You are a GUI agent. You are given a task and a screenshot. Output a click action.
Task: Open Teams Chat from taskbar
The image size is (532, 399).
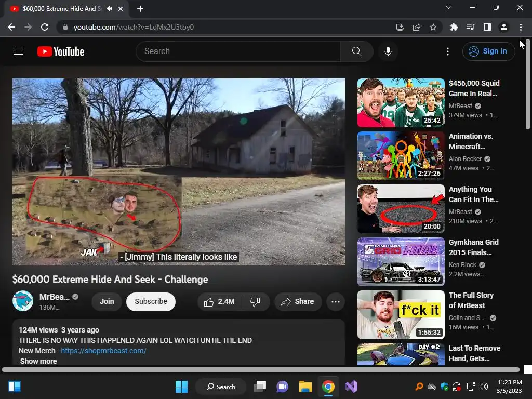coord(282,387)
